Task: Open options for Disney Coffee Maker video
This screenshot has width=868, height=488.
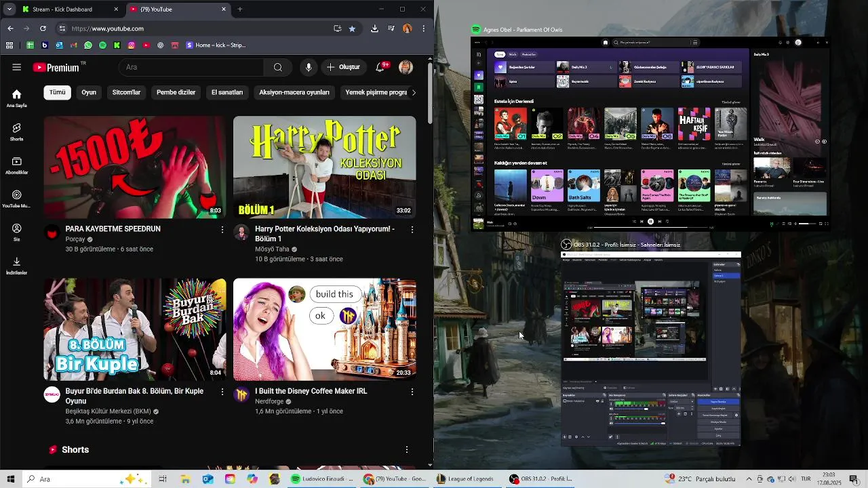Action: click(412, 392)
